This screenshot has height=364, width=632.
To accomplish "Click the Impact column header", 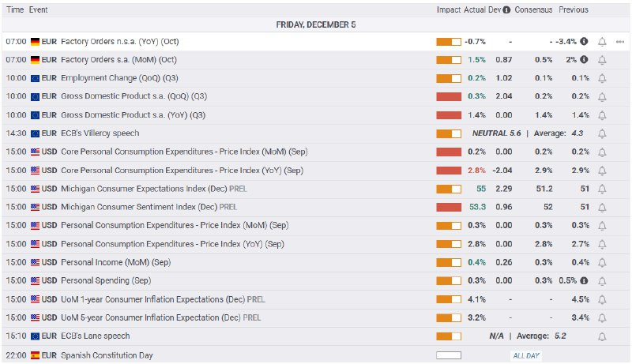I will pos(448,10).
